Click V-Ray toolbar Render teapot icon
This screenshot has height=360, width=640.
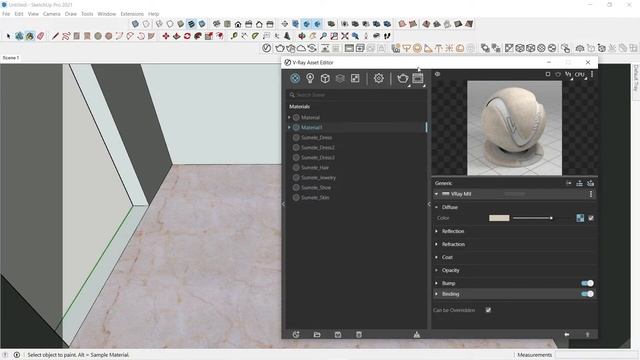click(280, 48)
